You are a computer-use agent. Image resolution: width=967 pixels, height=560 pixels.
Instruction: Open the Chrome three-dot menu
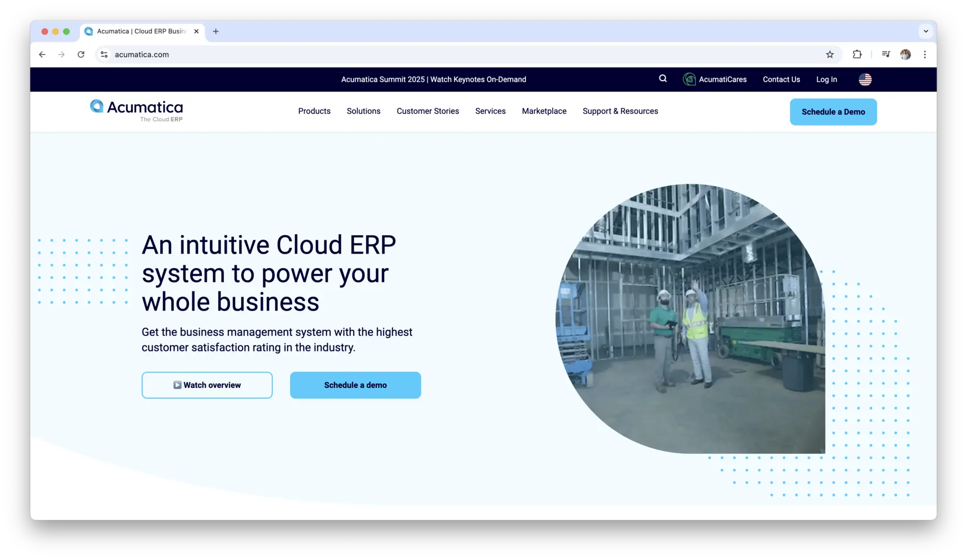tap(924, 54)
